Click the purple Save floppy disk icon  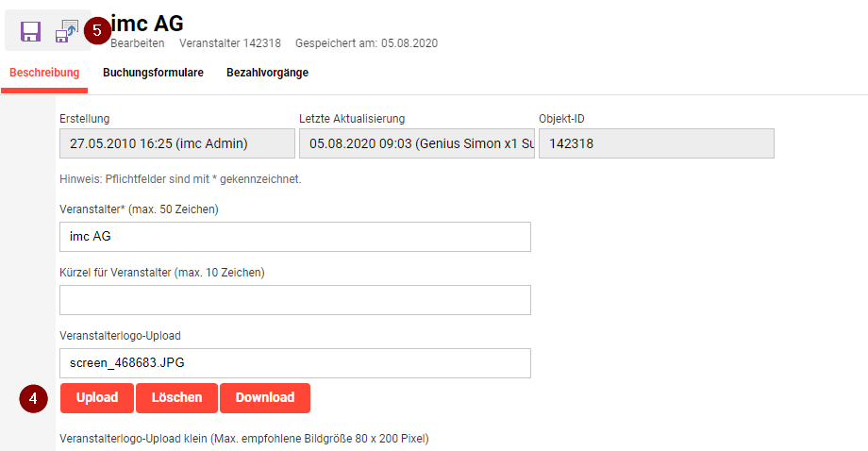click(x=31, y=32)
